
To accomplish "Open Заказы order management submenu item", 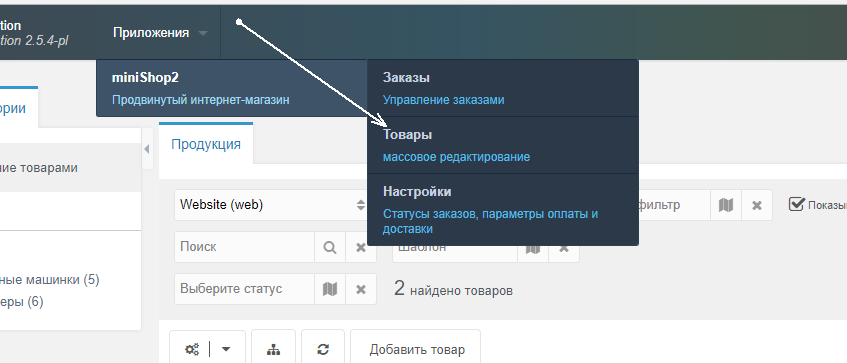I will click(503, 88).
